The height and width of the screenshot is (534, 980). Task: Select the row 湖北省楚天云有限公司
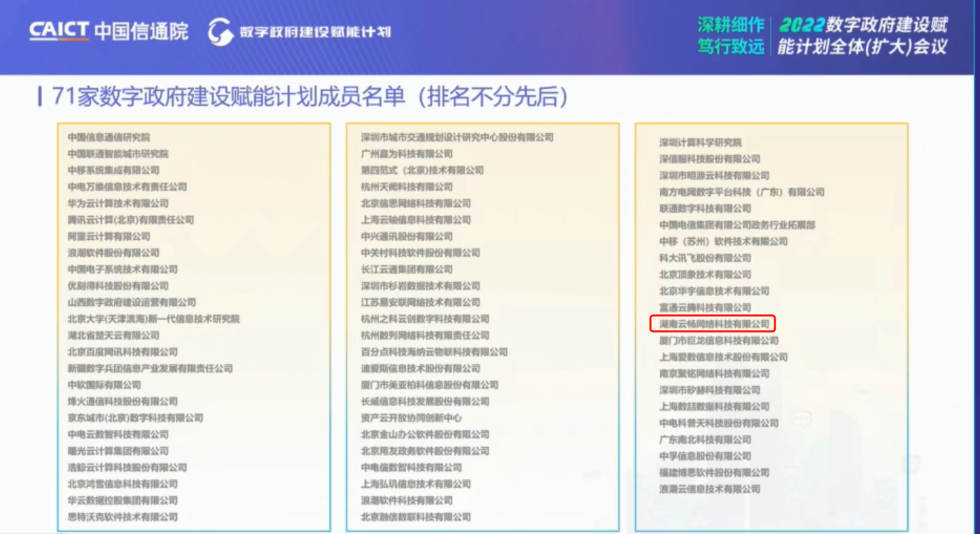pyautogui.click(x=113, y=335)
